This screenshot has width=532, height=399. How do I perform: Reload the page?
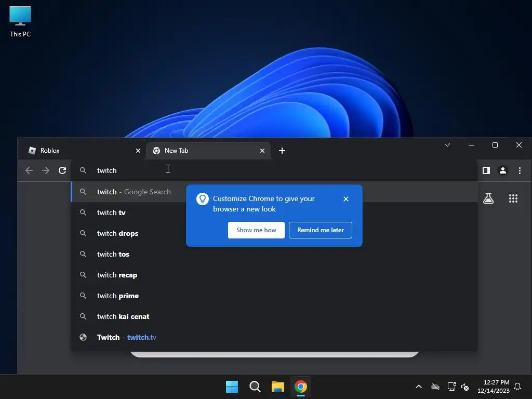click(x=62, y=170)
